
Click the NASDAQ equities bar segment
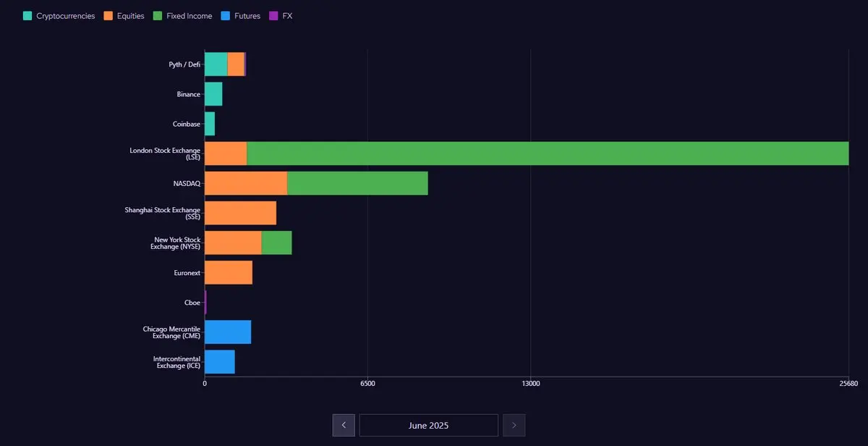(x=246, y=183)
